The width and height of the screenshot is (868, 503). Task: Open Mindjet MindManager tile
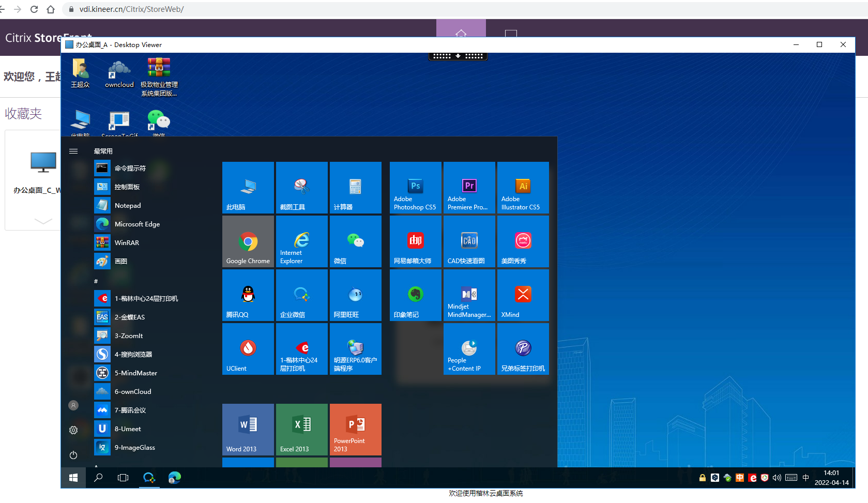(469, 295)
